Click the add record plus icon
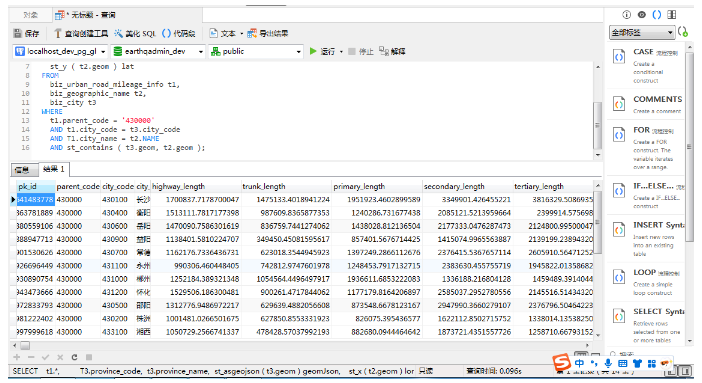 coord(17,357)
